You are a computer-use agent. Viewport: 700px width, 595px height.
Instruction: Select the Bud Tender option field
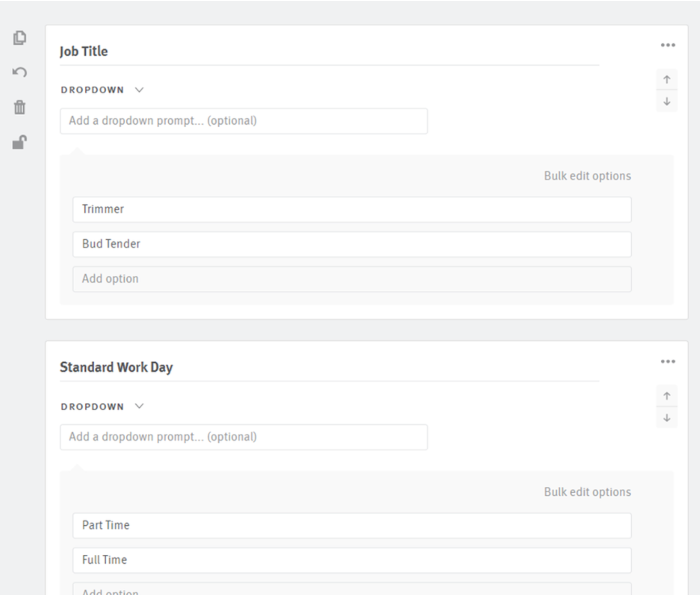352,244
